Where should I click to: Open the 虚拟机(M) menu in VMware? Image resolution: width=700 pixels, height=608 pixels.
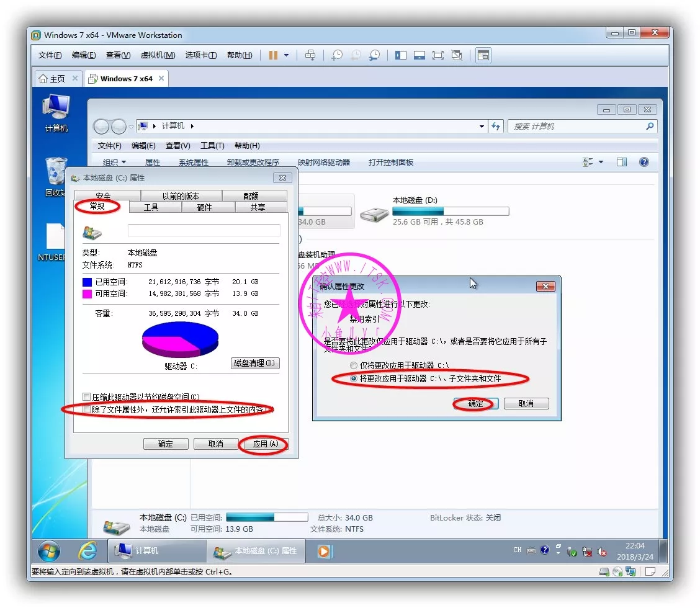[x=158, y=55]
